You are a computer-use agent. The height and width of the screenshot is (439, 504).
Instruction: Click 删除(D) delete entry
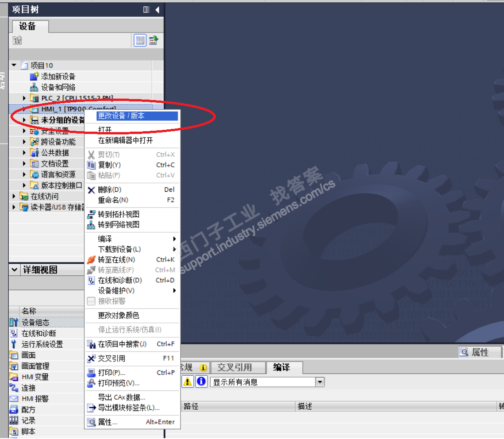click(x=110, y=190)
